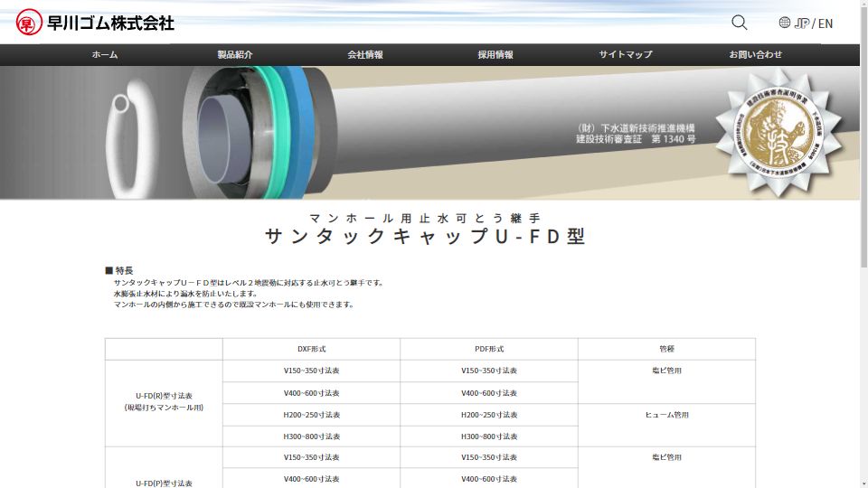Open the search magnifier icon
This screenshot has width=868, height=488.
click(739, 23)
